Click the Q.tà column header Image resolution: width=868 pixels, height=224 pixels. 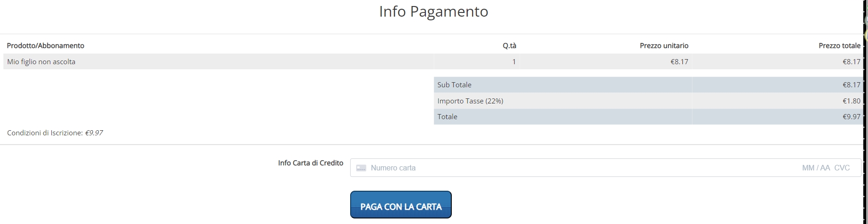click(x=509, y=46)
